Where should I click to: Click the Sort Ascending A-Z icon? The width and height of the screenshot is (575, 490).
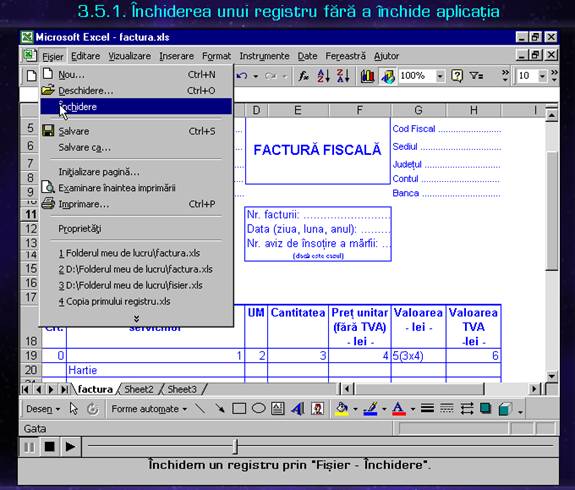323,76
